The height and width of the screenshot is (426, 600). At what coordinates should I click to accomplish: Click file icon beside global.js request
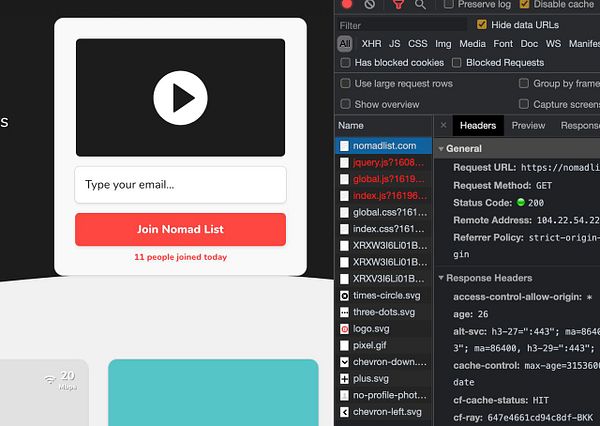coord(344,179)
